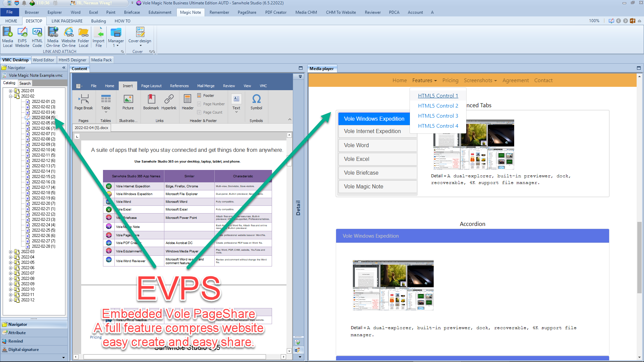This screenshot has width=644, height=362.
Task: Select the 2022-02-04 (5) tree item
Action: [43, 118]
